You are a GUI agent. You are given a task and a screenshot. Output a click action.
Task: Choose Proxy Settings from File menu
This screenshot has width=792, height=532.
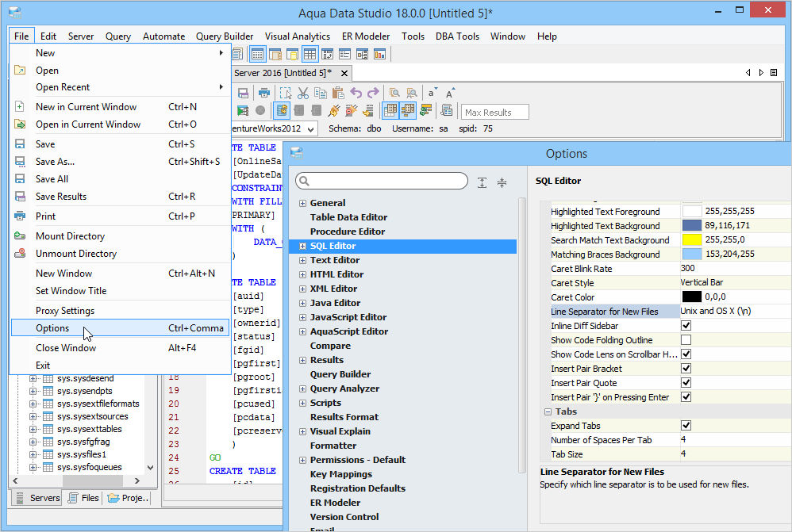pos(65,311)
